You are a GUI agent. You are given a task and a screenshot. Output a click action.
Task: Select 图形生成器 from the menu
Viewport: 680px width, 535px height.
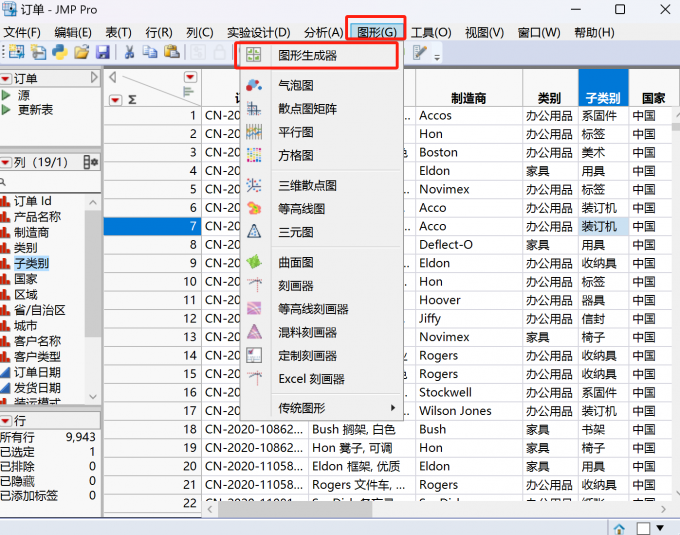click(x=317, y=55)
